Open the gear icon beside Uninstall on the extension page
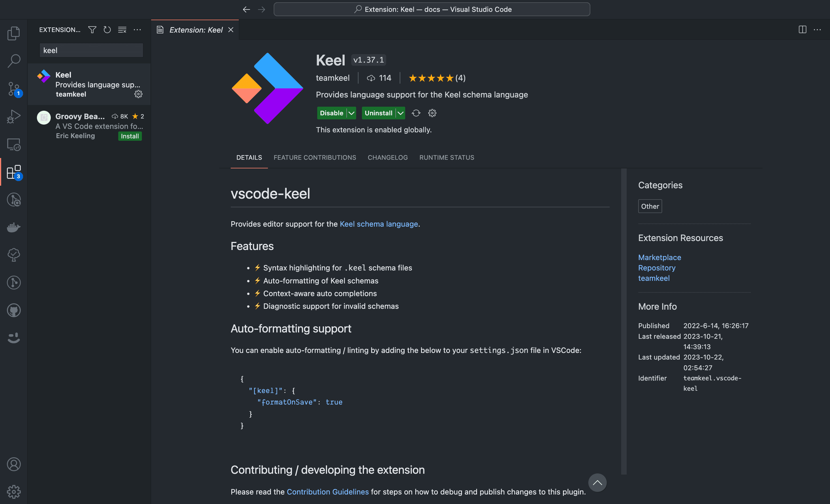The height and width of the screenshot is (504, 830). click(432, 113)
